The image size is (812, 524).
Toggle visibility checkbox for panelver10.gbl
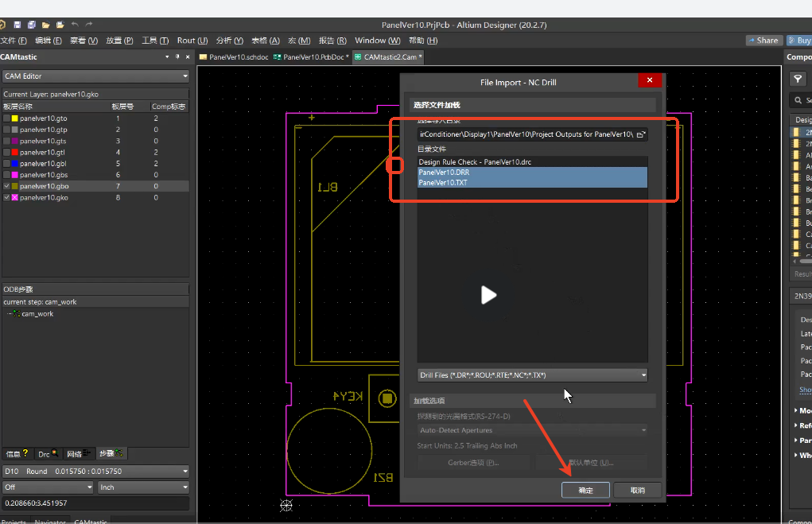click(x=6, y=163)
